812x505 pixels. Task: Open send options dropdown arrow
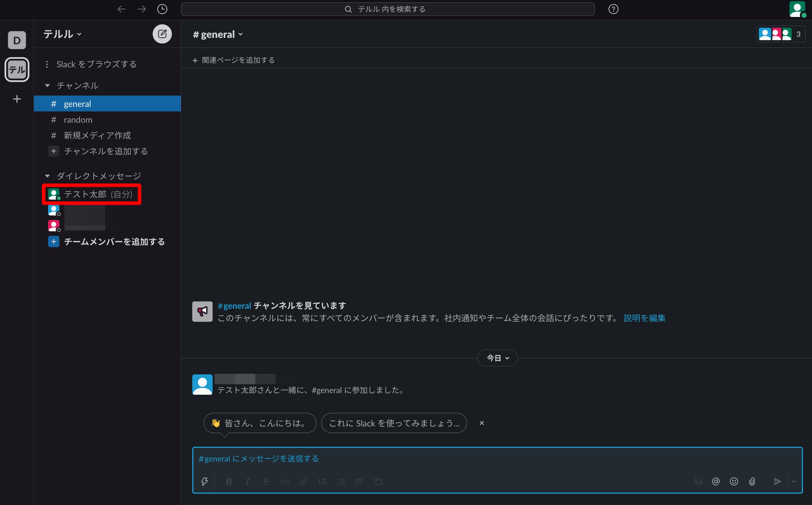794,481
